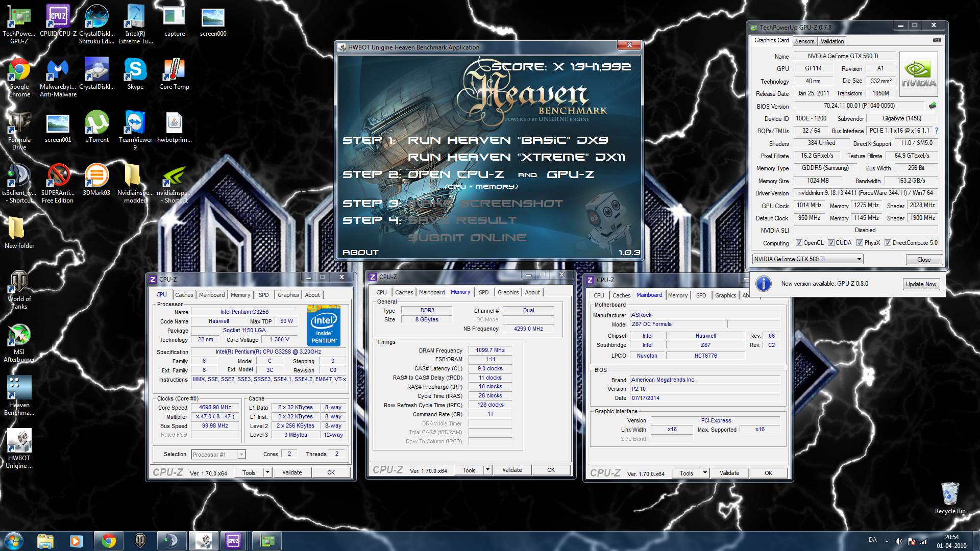Show hidden system tray icons arrow
The image size is (980, 551).
pos(887,542)
